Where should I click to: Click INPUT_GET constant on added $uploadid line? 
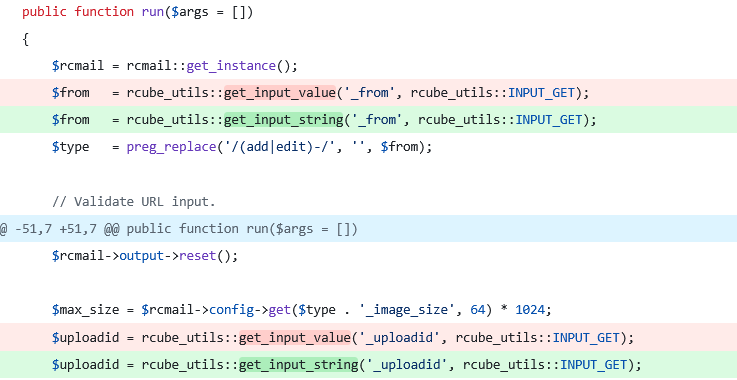tap(594, 364)
